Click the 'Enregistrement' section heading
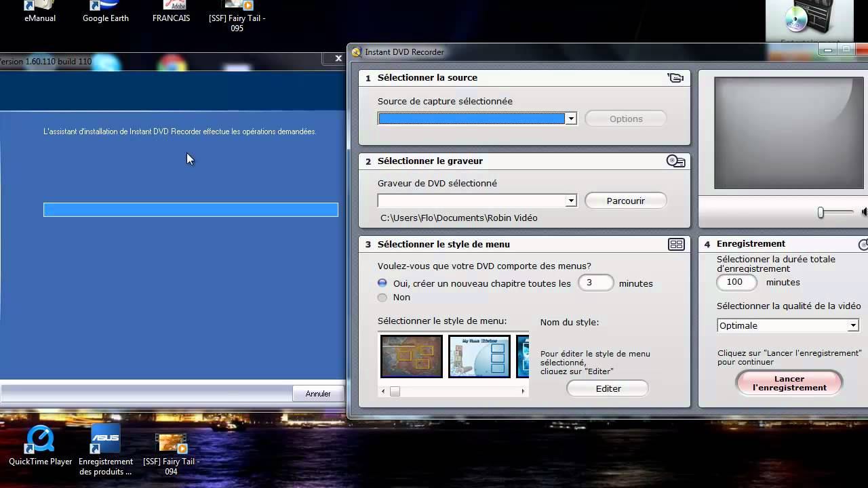This screenshot has height=488, width=868. 751,244
